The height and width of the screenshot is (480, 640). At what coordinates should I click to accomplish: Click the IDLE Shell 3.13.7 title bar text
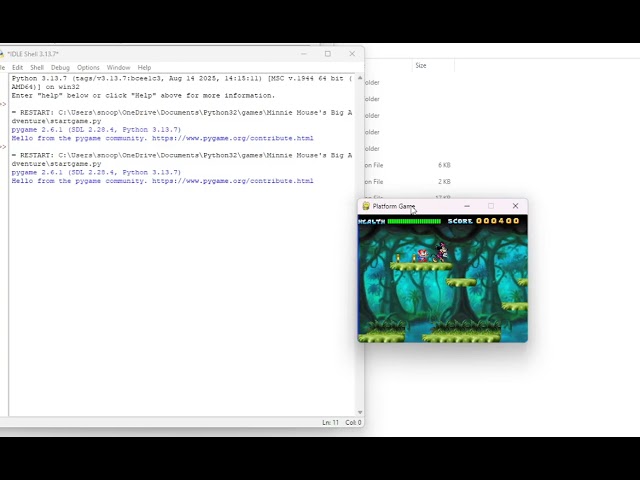pos(33,54)
